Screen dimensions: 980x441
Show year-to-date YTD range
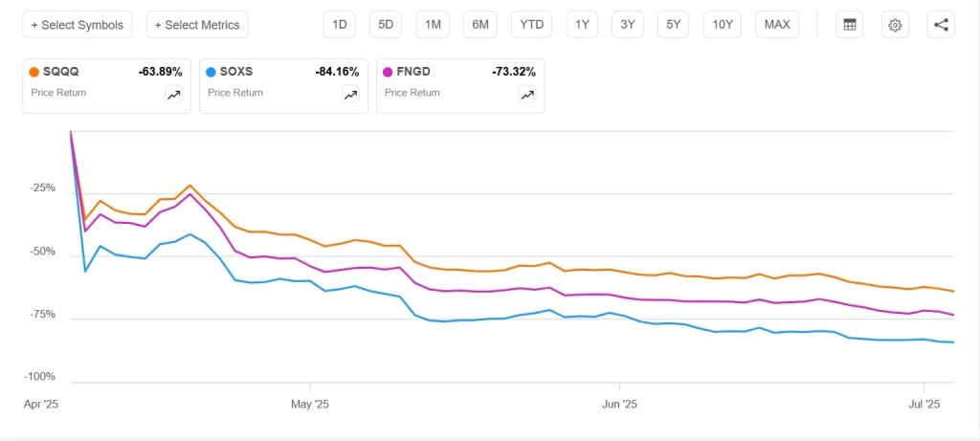(531, 25)
